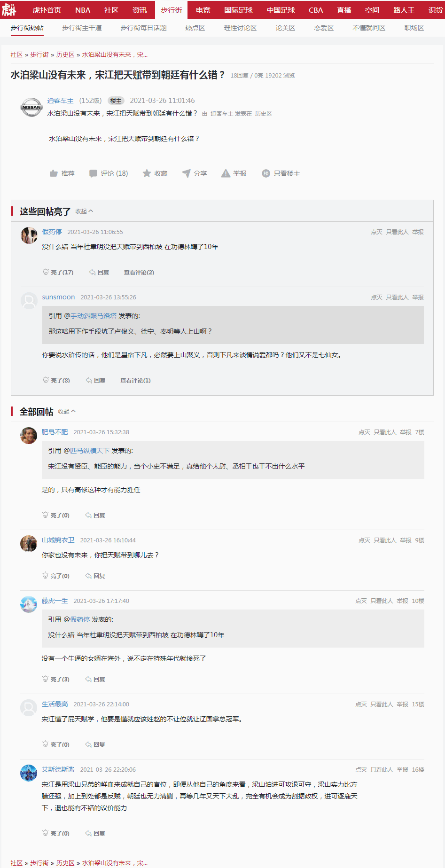Expand 查看评论(2) under 假药停's reply
445x868 pixels.
click(x=139, y=272)
